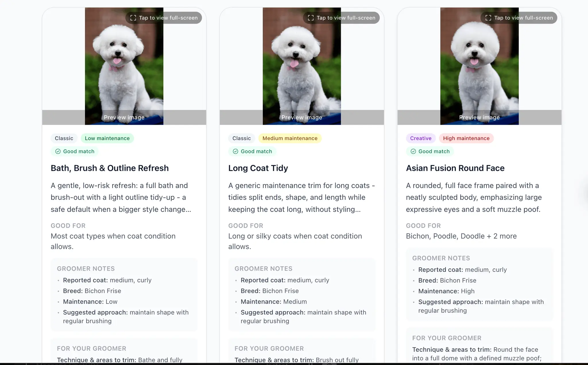Click Good match badge on Long Coat Tidy card
588x365 pixels.
coord(252,151)
